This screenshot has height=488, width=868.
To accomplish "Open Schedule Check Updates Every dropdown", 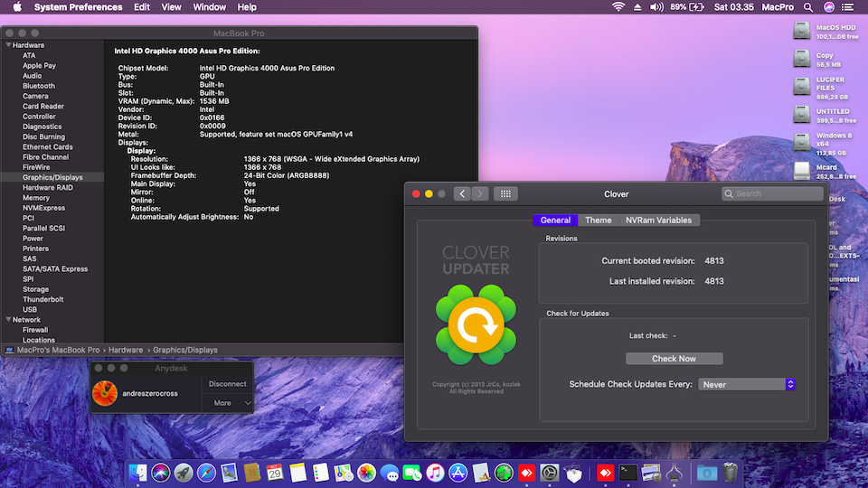I will tap(747, 384).
